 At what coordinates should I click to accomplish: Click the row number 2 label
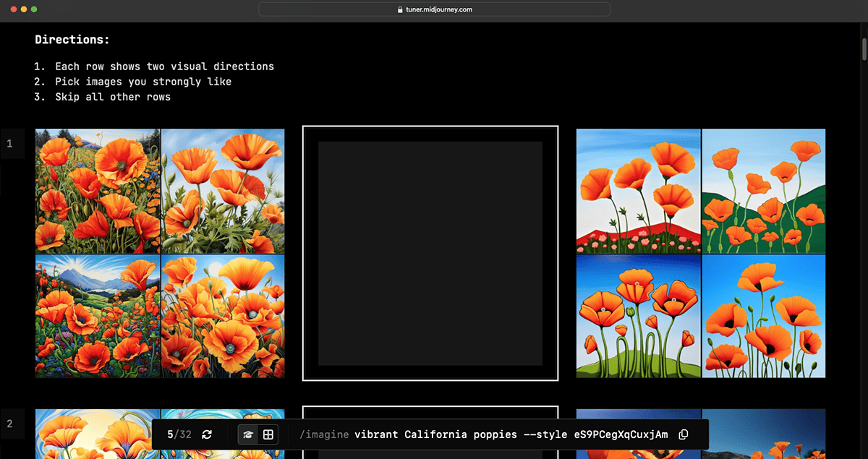pos(10,424)
